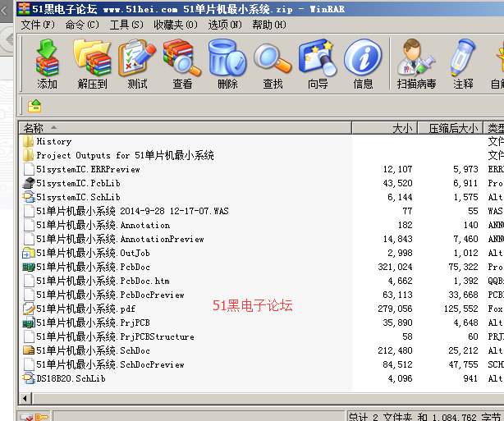
Task: Select file 51单片机最小系统.PcbDocPreview
Action: tap(110, 295)
